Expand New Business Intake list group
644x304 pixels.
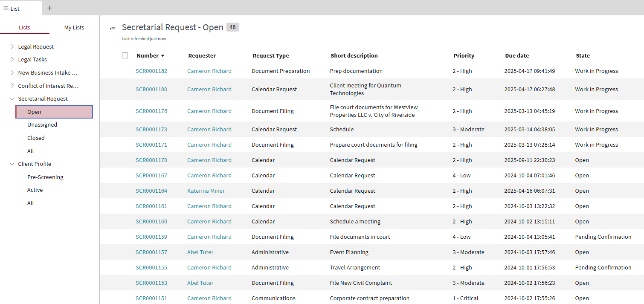(x=12, y=72)
